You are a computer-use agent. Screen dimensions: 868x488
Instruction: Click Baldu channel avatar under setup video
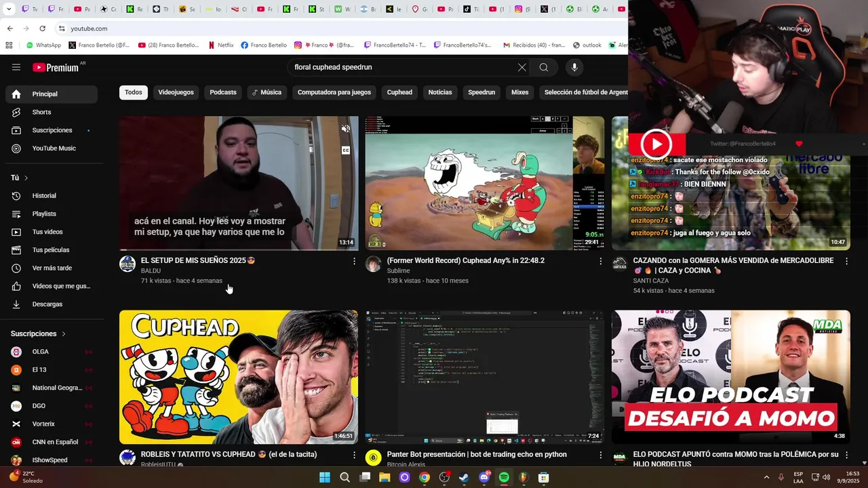tap(127, 264)
